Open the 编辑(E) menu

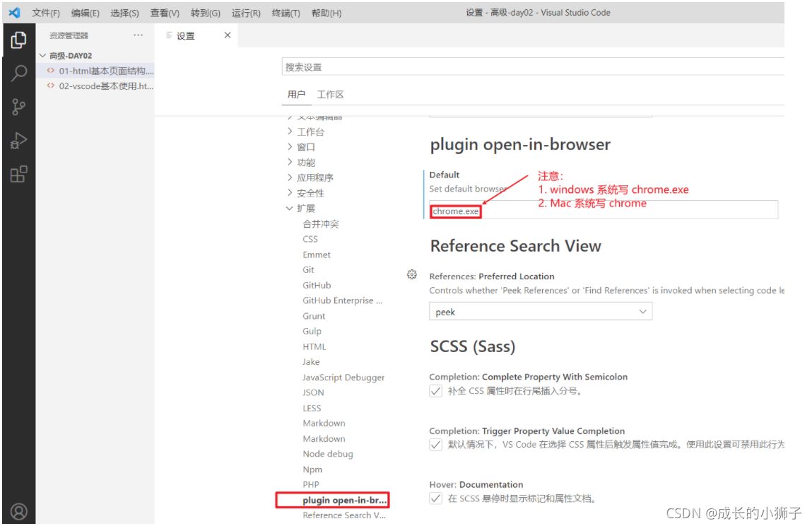[x=85, y=13]
